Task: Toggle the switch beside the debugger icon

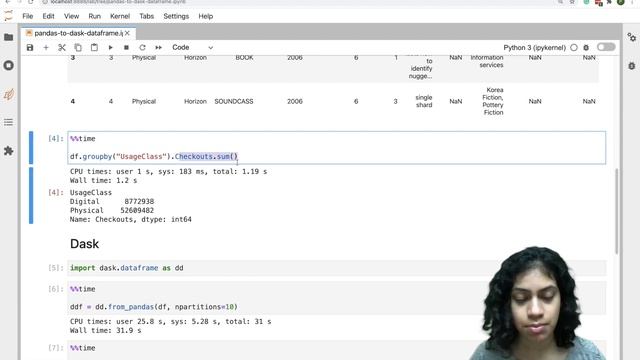Action: [606, 47]
